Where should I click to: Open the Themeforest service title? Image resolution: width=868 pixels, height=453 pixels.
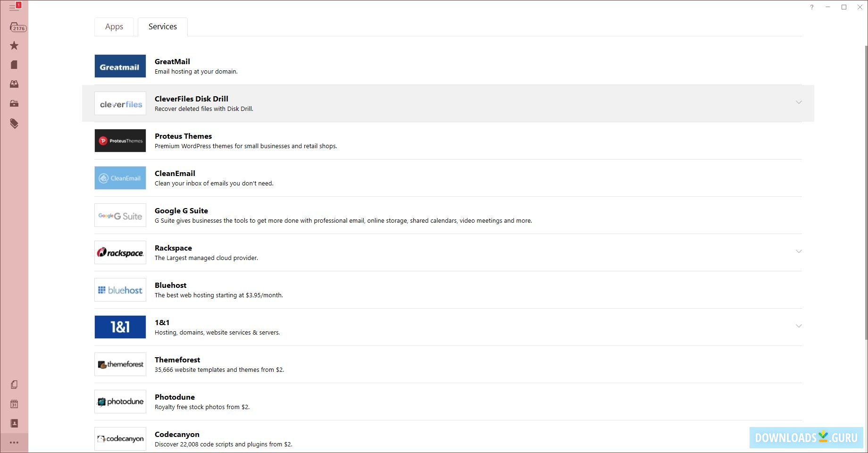[177, 360]
